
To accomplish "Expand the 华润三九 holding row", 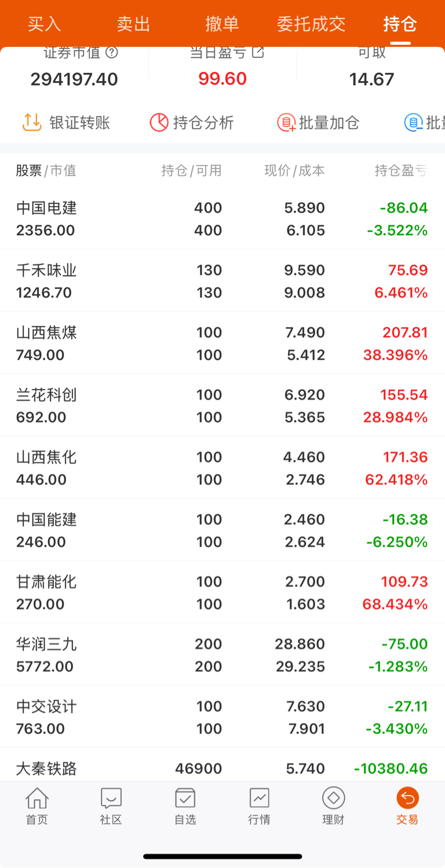I will coord(222,655).
